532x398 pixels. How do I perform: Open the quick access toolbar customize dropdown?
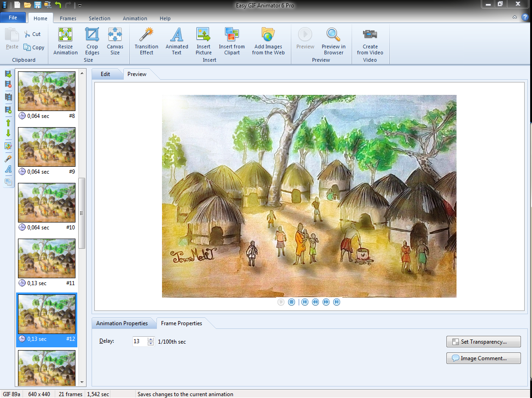click(x=80, y=6)
